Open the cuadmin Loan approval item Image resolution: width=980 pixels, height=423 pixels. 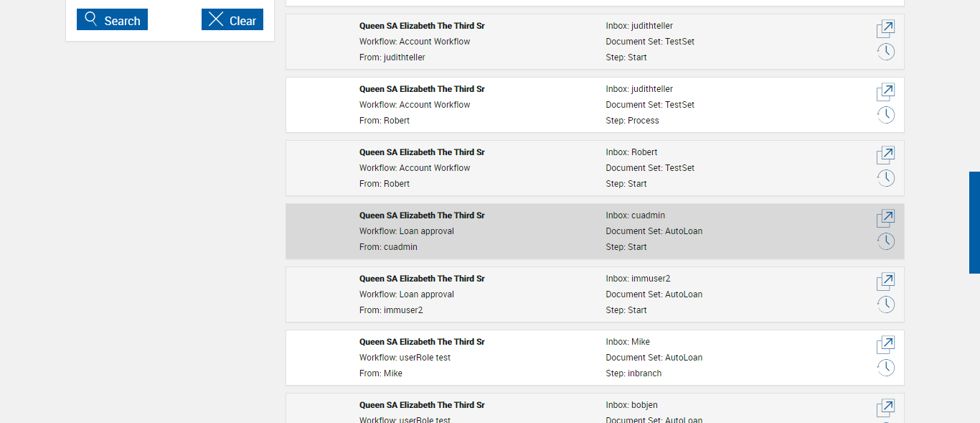click(885, 219)
